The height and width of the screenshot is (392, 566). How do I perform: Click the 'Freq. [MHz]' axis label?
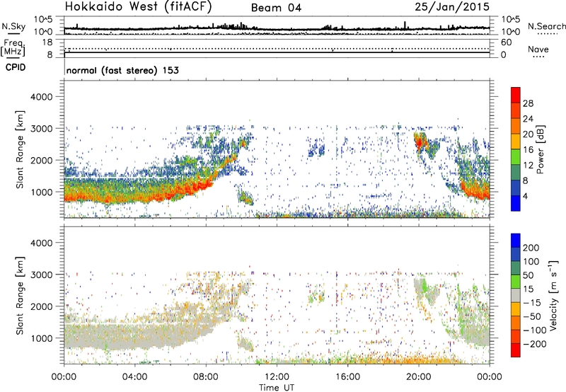[13, 48]
